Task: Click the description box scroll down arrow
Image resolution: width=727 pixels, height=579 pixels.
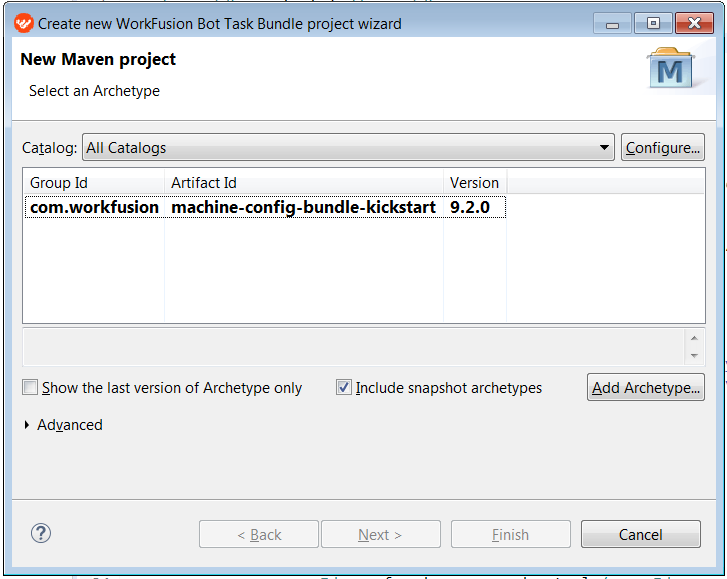Action: pos(694,356)
